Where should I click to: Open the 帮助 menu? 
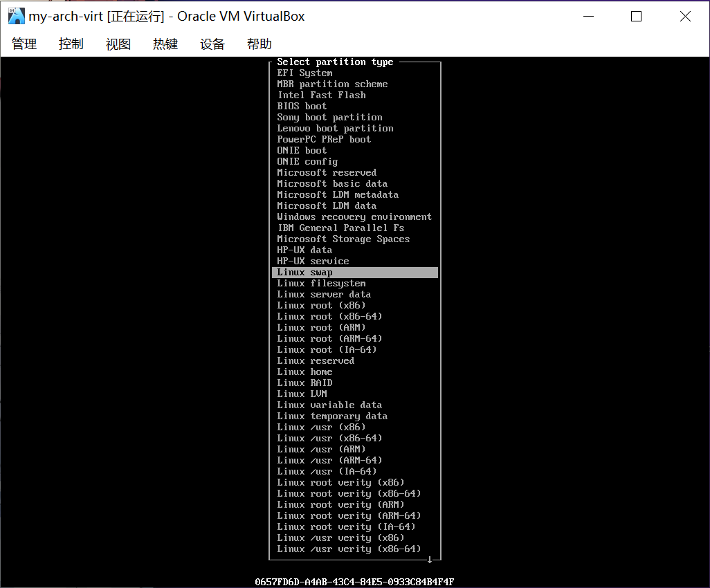260,44
